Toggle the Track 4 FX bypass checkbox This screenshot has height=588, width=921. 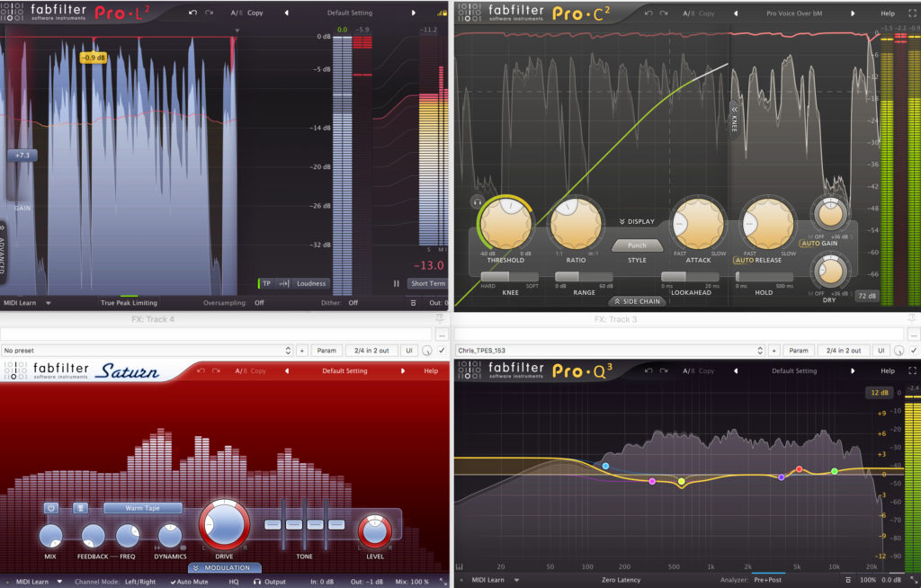(x=442, y=351)
